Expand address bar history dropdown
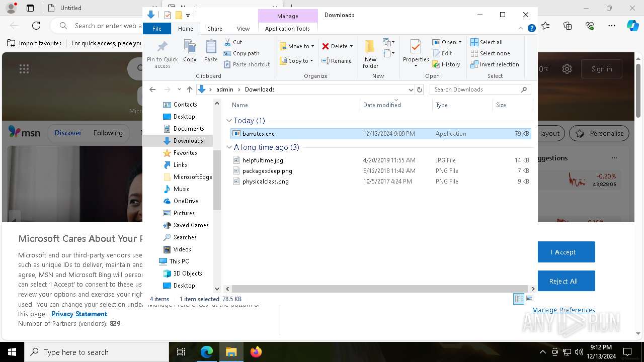The height and width of the screenshot is (362, 644). (411, 89)
